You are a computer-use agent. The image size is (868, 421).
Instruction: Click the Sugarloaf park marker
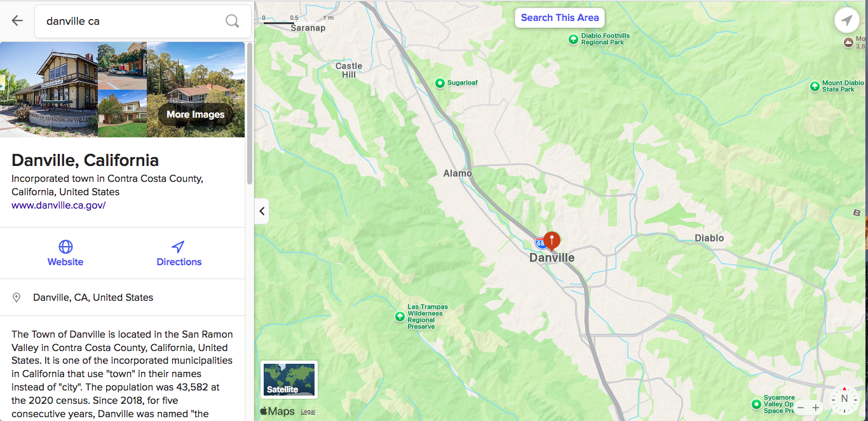pos(440,83)
